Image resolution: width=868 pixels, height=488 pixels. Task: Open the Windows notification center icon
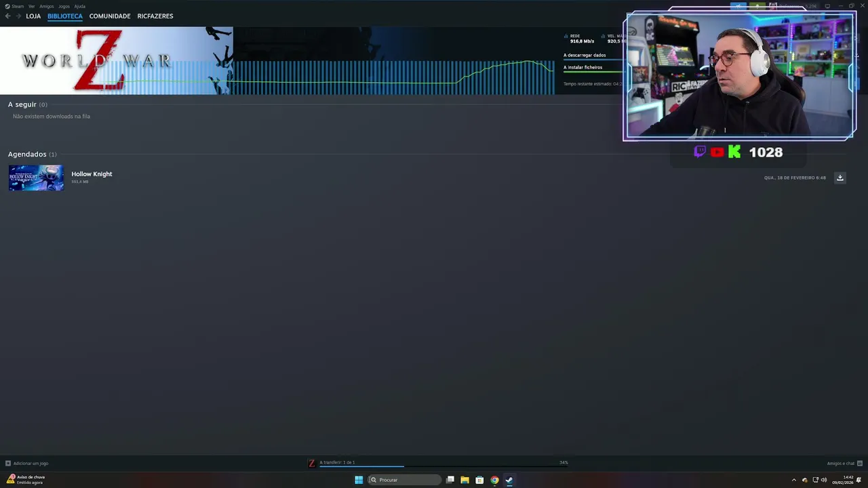click(859, 480)
